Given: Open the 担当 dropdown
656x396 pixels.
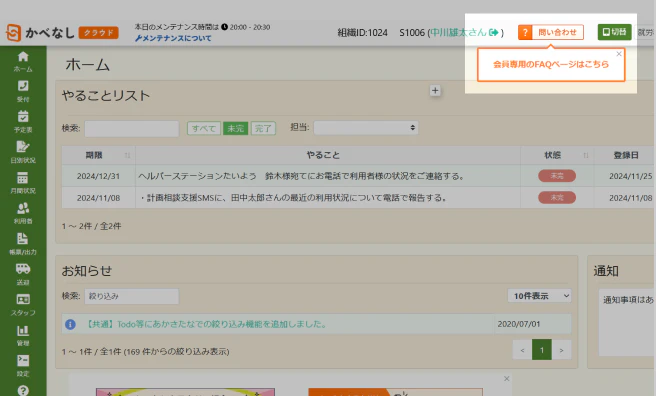Looking at the screenshot, I should (x=366, y=128).
